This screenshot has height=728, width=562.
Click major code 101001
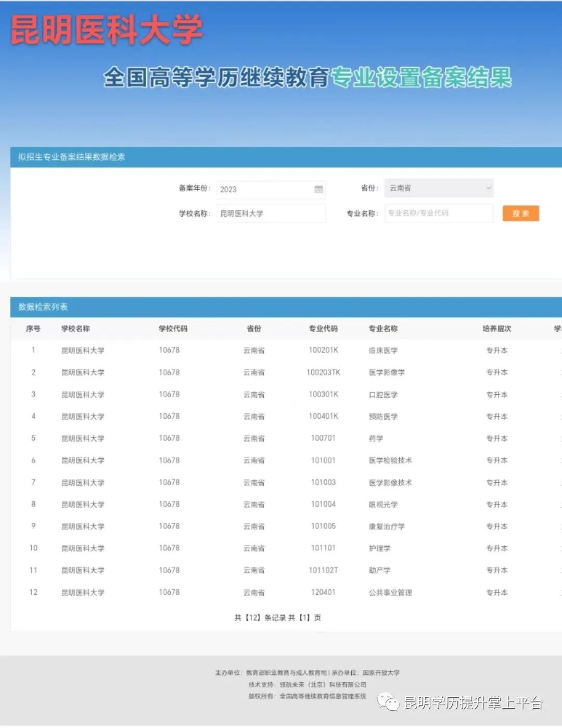(x=323, y=460)
